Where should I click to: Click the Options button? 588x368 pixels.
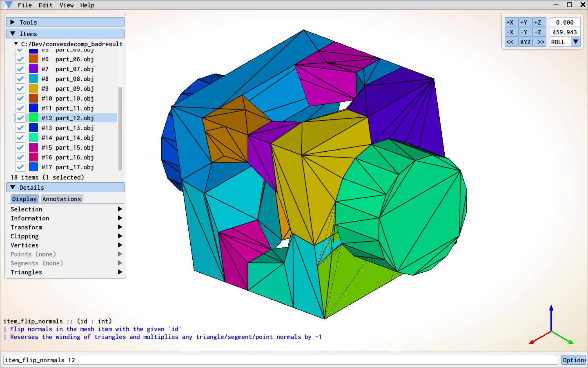574,360
